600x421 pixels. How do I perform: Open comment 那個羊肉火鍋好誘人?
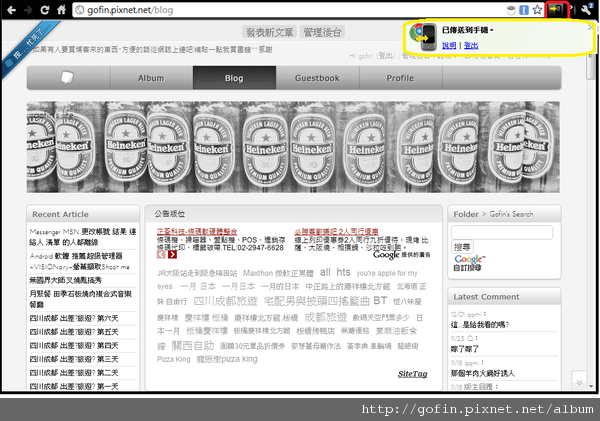pos(483,373)
